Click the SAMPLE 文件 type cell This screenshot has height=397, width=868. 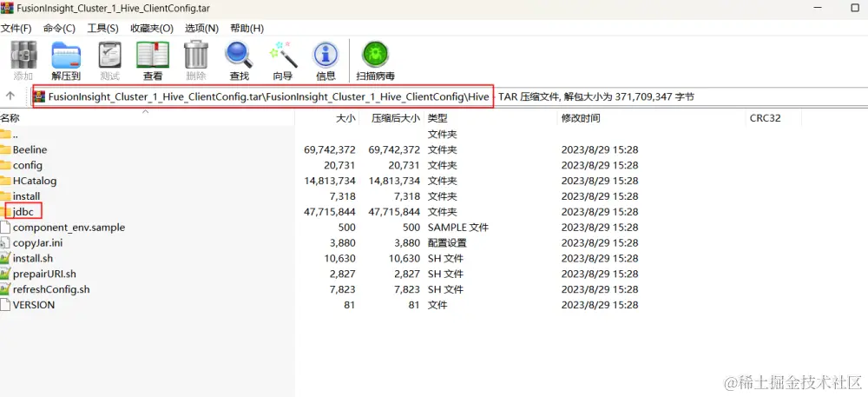pos(457,227)
